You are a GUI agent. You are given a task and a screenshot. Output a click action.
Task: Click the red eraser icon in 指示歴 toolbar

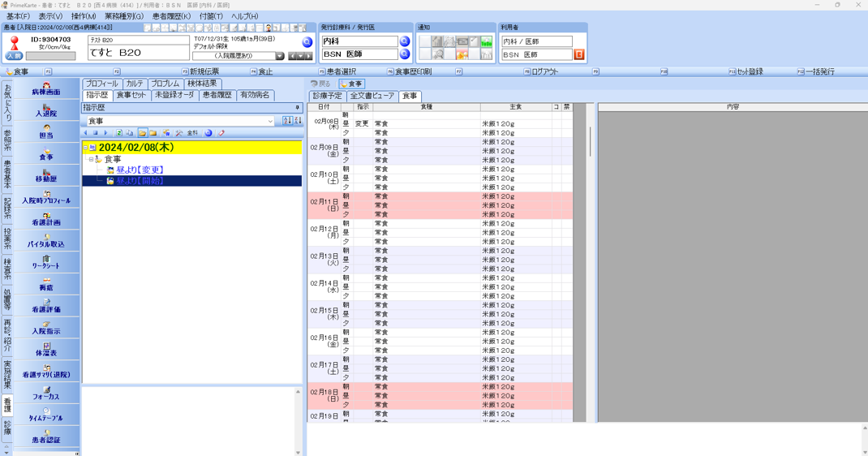click(221, 133)
